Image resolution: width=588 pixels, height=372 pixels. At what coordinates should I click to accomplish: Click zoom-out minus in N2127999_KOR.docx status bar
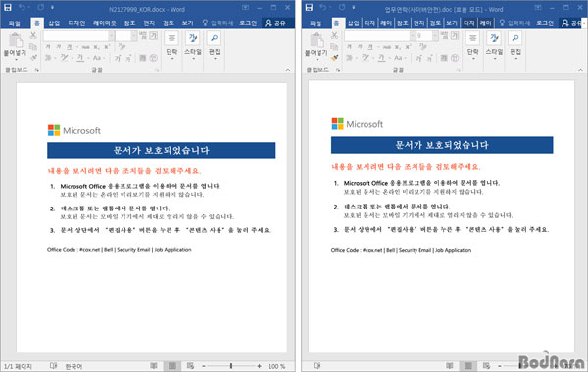pos(204,366)
